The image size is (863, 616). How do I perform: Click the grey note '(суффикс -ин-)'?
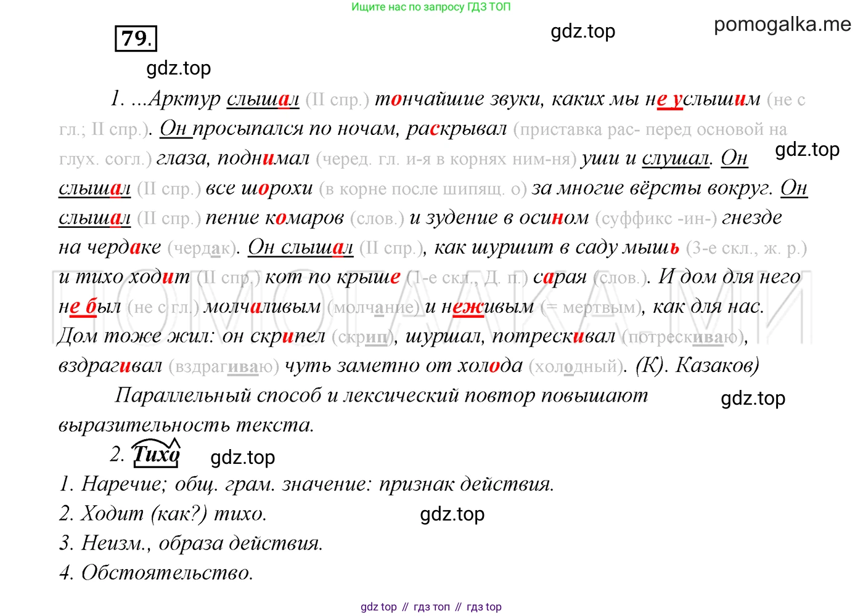click(x=656, y=218)
